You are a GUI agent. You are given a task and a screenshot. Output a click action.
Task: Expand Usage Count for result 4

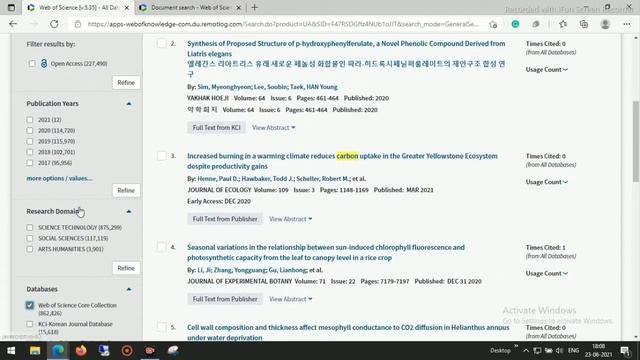[547, 273]
